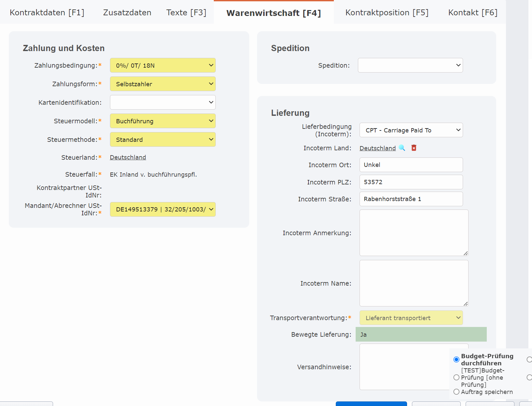
Task: Click into the Incoterm Ort field
Action: pos(411,165)
